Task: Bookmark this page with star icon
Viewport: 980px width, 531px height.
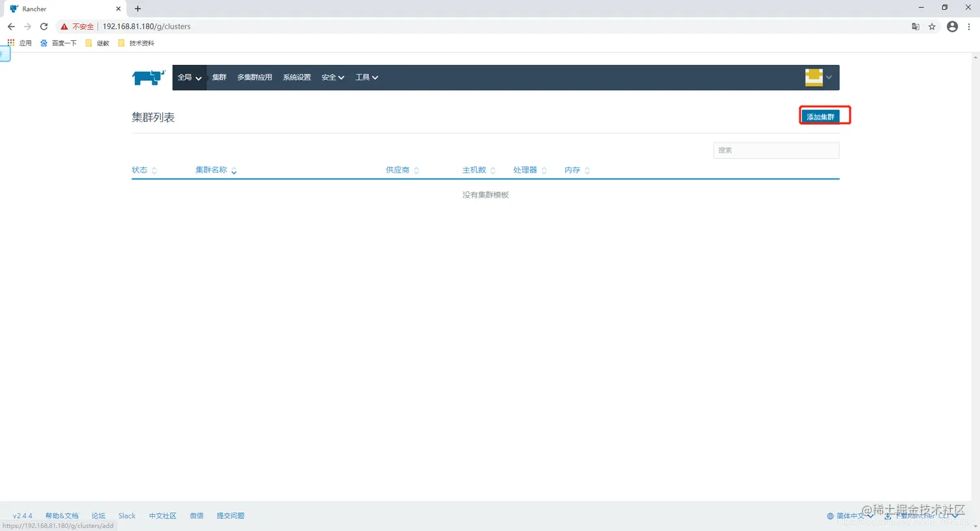Action: click(x=932, y=27)
